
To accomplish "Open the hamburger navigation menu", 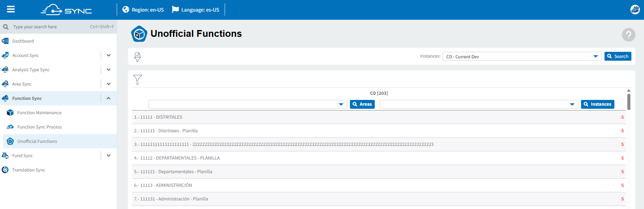I will click(x=11, y=9).
